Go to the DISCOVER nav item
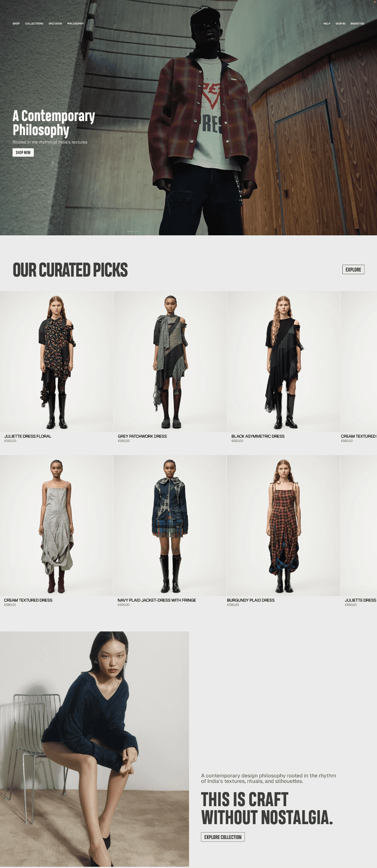Screen dimensions: 377x868 55,24
